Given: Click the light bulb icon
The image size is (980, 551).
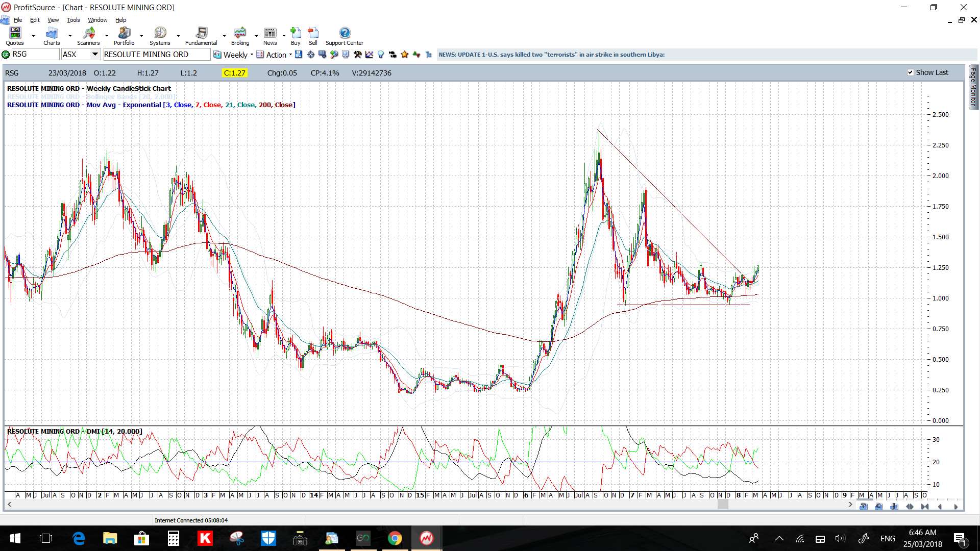Looking at the screenshot, I should pos(381,55).
